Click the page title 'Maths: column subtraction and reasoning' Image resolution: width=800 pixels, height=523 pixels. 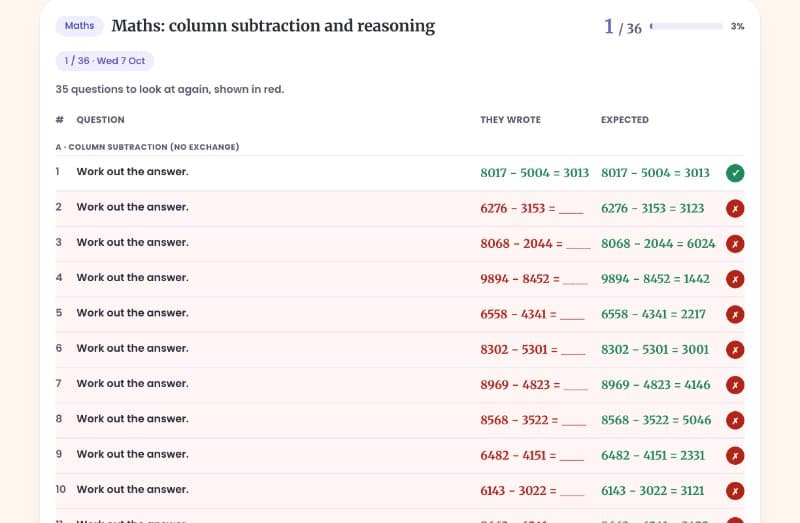(x=273, y=26)
